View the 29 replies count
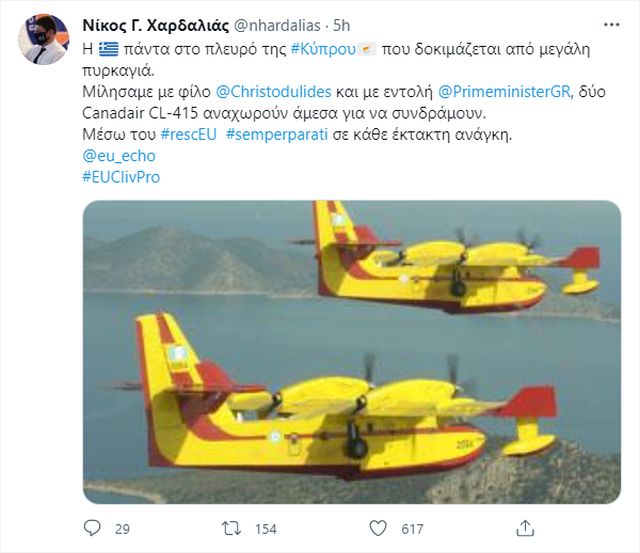 pos(122,529)
